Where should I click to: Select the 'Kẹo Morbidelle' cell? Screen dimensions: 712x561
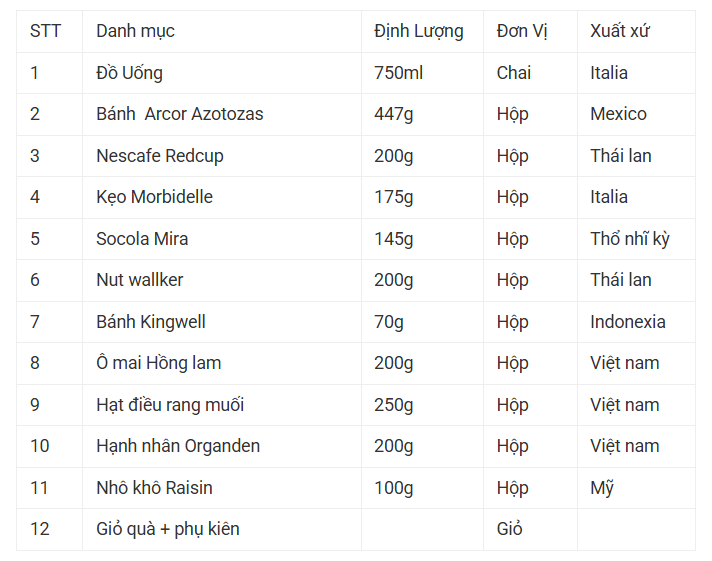click(154, 197)
